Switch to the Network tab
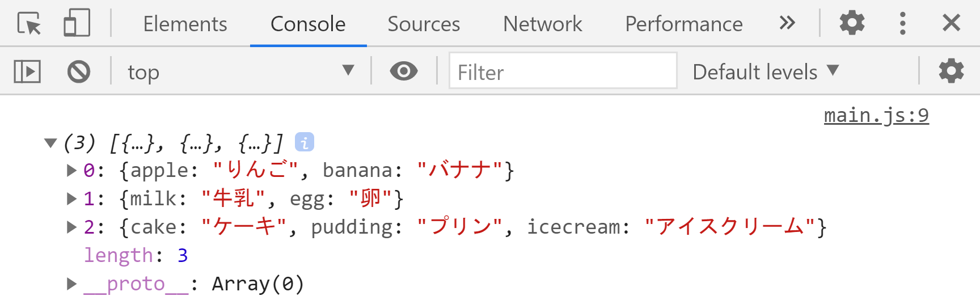 point(542,24)
